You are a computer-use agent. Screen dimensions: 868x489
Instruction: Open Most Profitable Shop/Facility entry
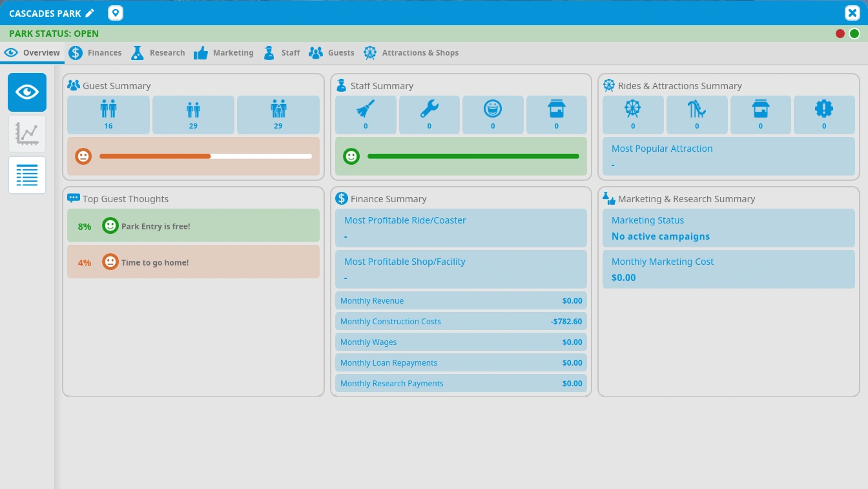pyautogui.click(x=461, y=269)
